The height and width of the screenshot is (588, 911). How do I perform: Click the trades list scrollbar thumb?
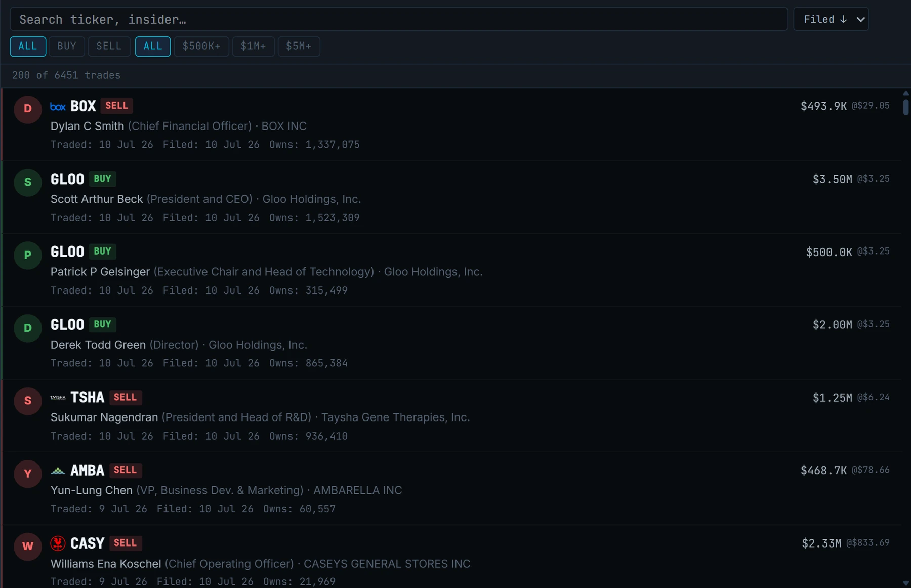(906, 107)
